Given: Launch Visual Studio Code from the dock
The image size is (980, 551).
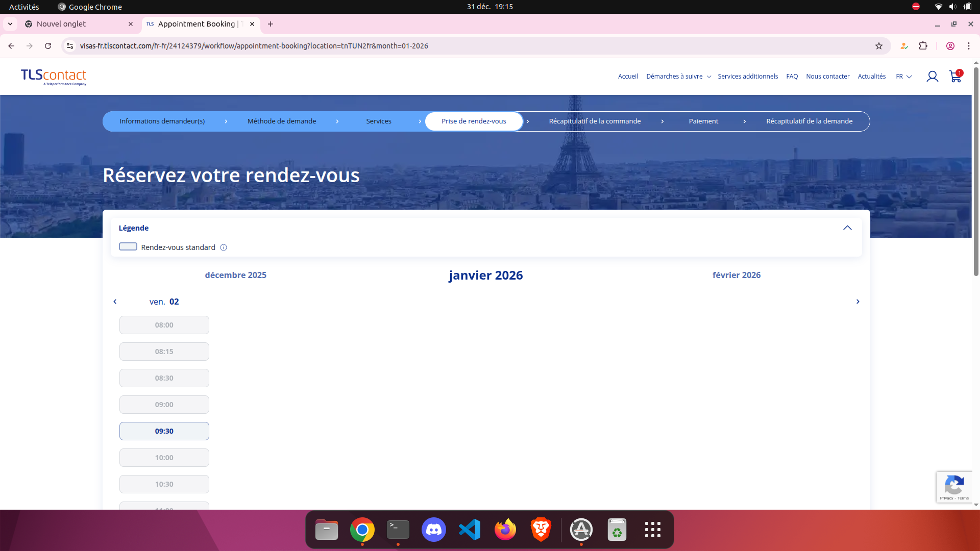Looking at the screenshot, I should click(470, 530).
